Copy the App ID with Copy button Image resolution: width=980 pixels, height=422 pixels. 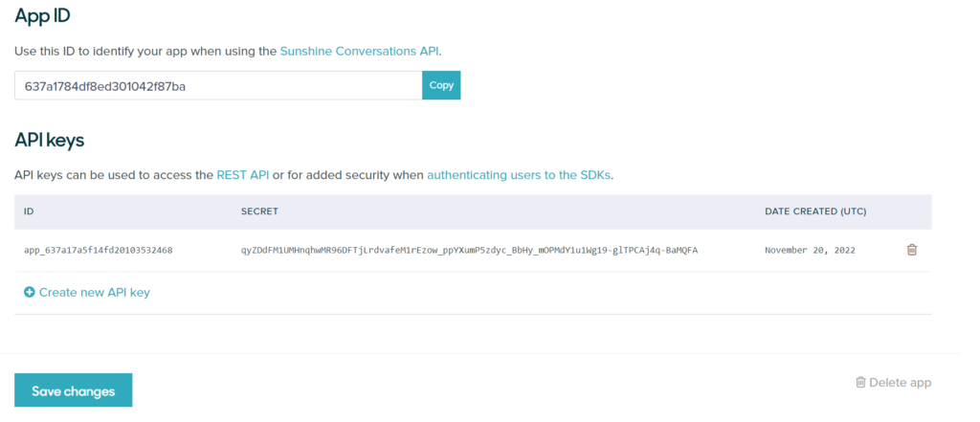[x=441, y=86]
